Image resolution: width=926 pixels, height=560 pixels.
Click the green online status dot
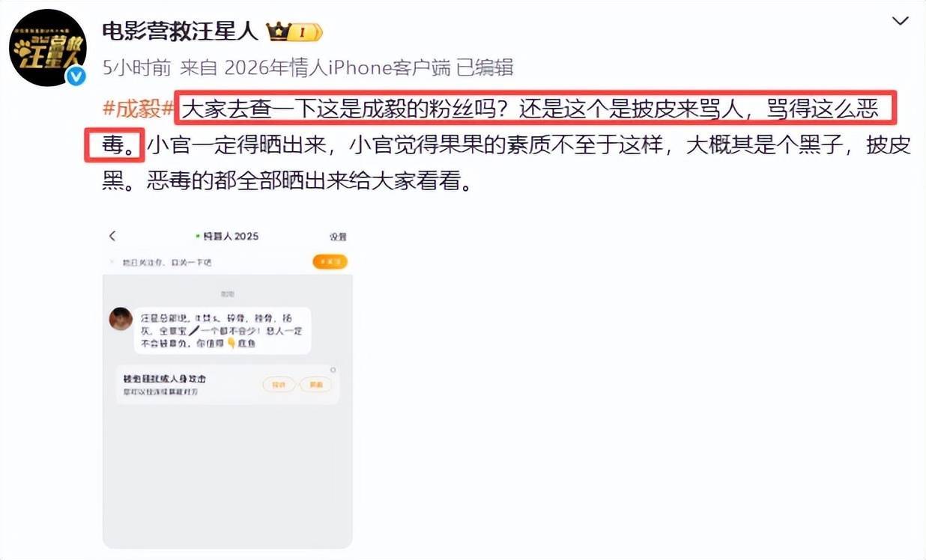[199, 236]
